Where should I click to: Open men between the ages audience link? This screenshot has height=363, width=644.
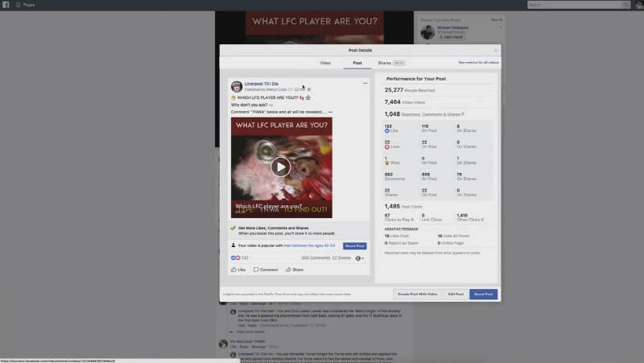[x=309, y=245]
